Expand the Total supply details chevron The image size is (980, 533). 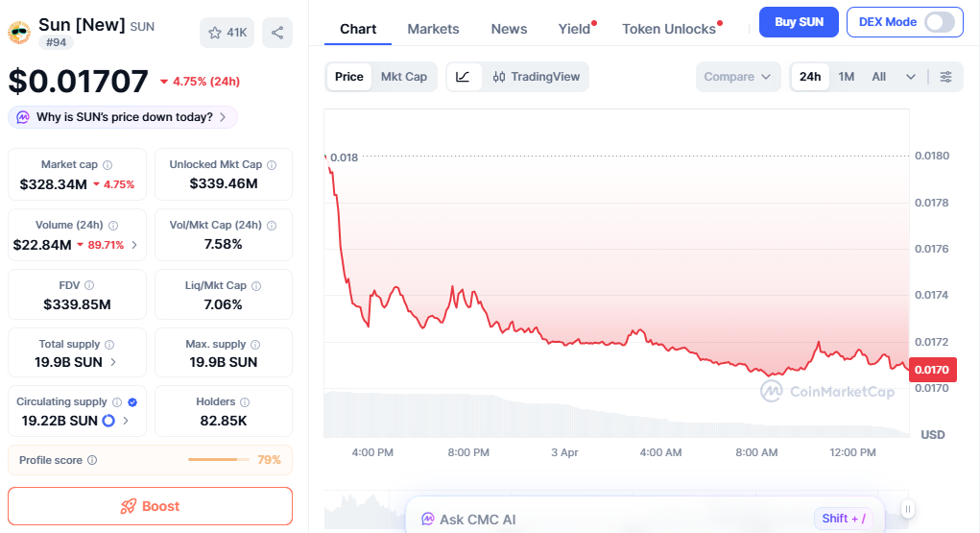tap(113, 362)
